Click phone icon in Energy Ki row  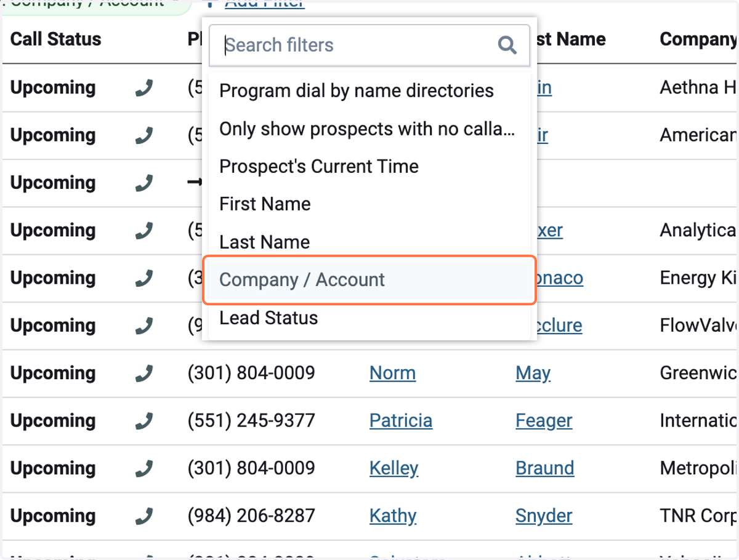(143, 279)
